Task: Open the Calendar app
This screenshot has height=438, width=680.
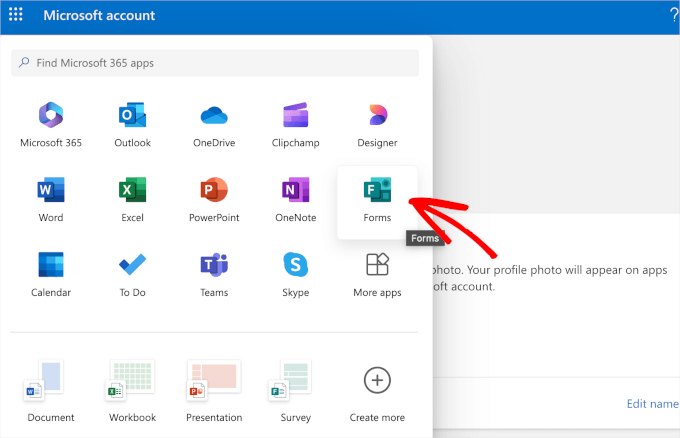Action: coord(51,275)
